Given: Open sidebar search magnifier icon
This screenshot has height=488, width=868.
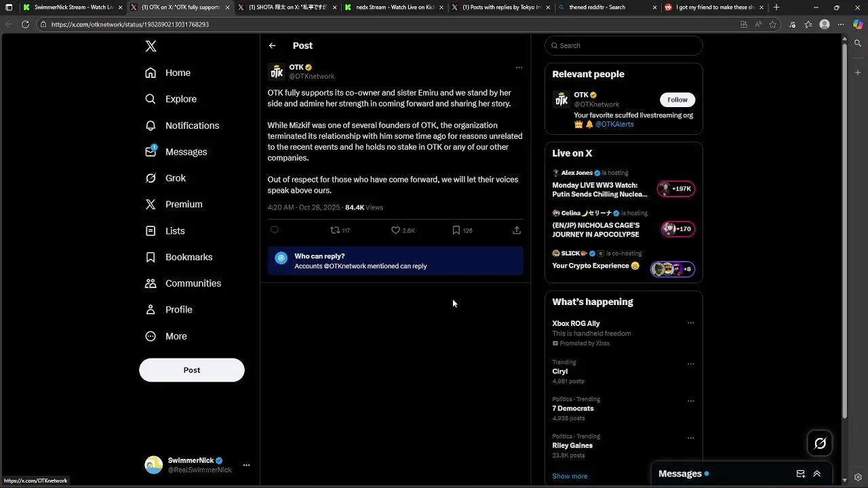Looking at the screenshot, I should tap(858, 43).
